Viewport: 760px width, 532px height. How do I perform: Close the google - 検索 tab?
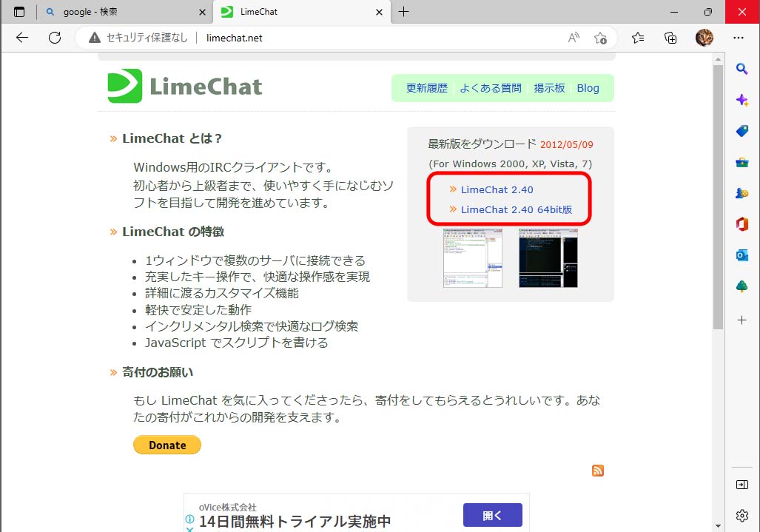click(203, 12)
